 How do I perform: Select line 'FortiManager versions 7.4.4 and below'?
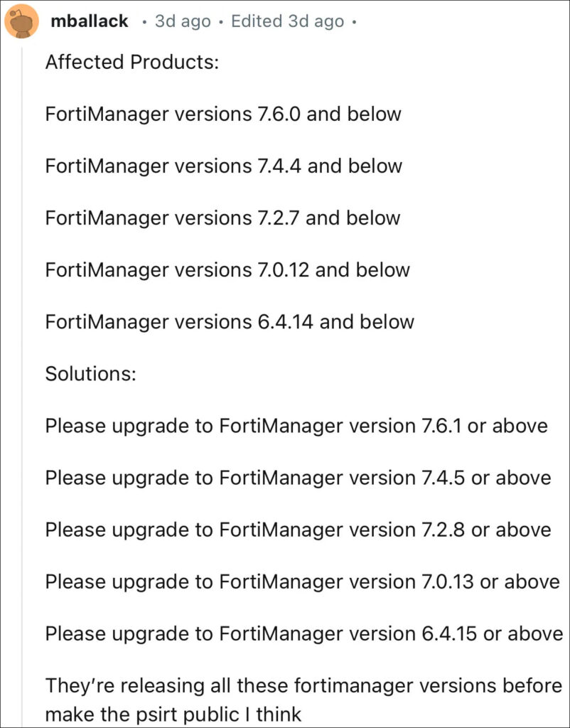[223, 166]
